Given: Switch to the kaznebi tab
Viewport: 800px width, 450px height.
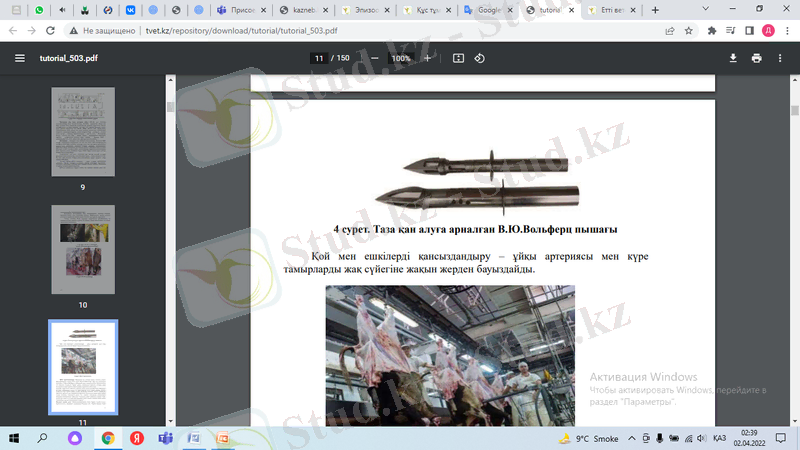Looking at the screenshot, I should coord(300,10).
